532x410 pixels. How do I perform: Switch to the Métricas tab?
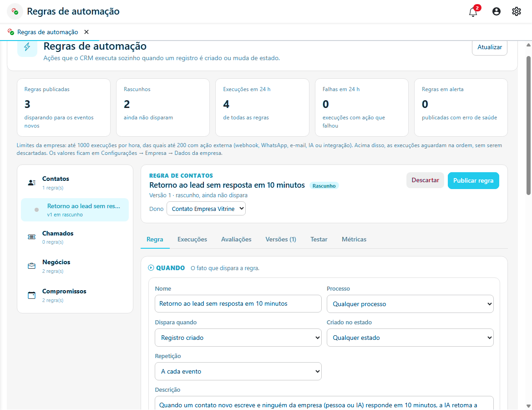pos(354,239)
